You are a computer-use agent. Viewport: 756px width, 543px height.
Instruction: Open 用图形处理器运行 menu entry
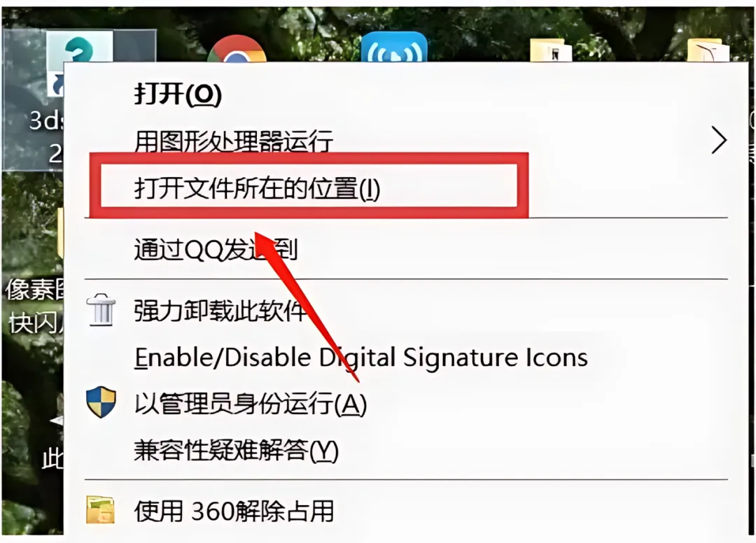pos(233,141)
